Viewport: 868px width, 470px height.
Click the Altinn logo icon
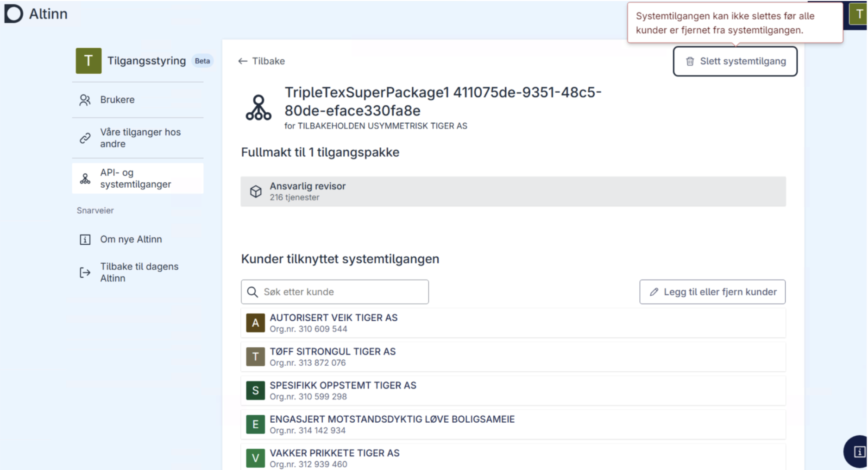[13, 14]
